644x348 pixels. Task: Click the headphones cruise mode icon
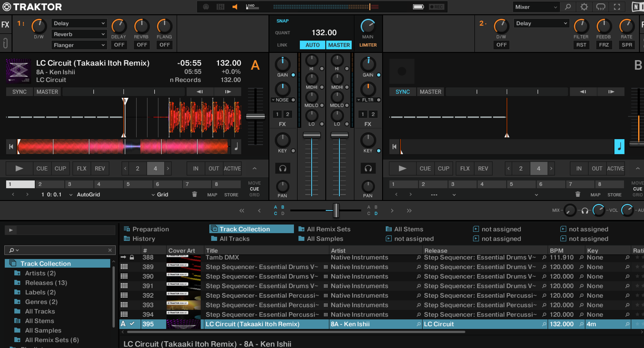pos(601,7)
